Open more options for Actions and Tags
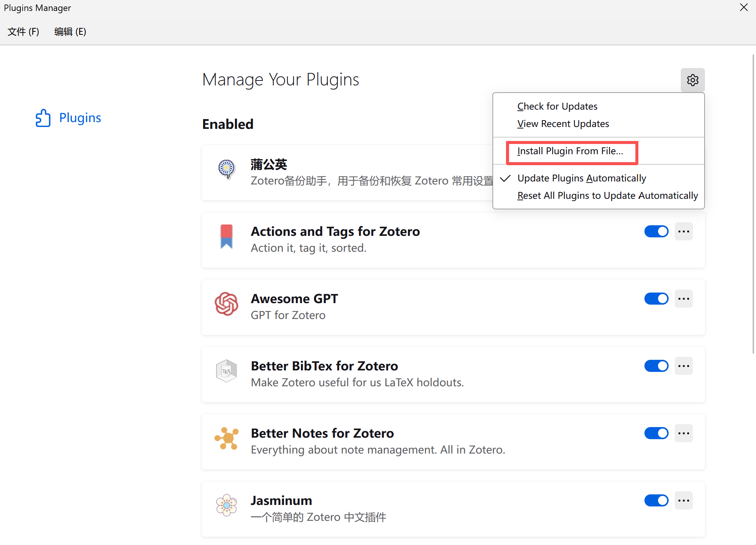This screenshot has width=756, height=545. point(684,231)
